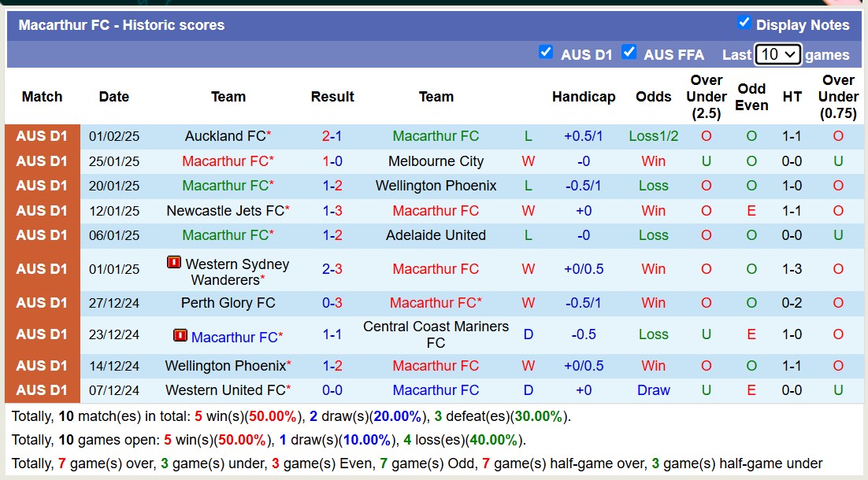Click the Odd Even column header
The width and height of the screenshot is (868, 480).
click(x=751, y=97)
